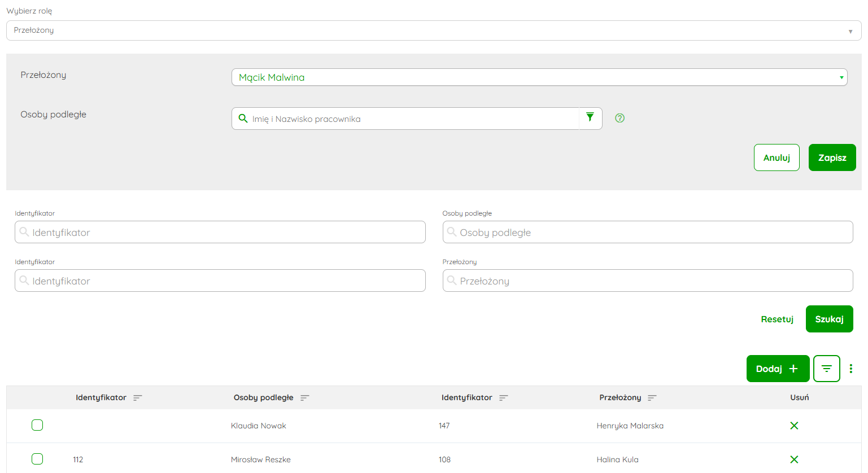Expand the Wybierz rolę dropdown
The image size is (868, 473).
(x=433, y=30)
